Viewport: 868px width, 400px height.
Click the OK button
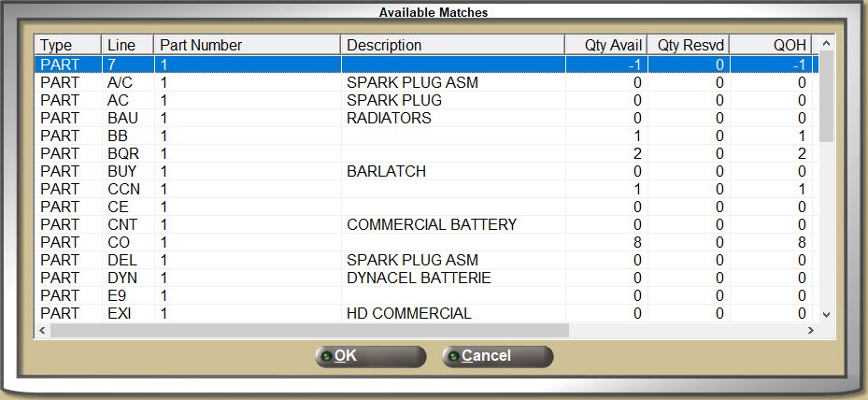pos(370,356)
